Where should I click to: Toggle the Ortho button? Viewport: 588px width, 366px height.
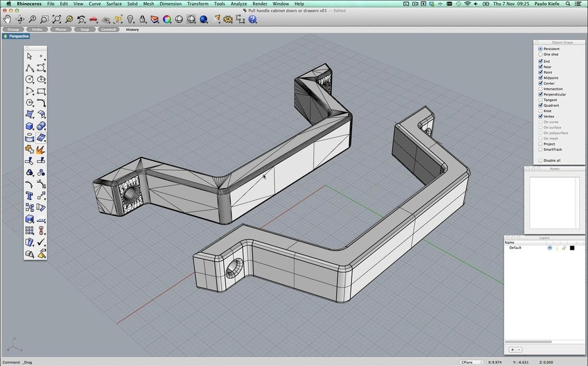pyautogui.click(x=37, y=29)
